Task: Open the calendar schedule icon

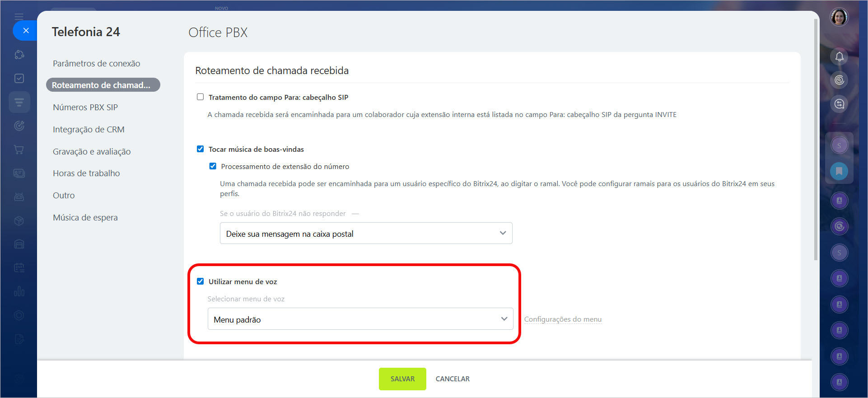Action: pyautogui.click(x=19, y=268)
